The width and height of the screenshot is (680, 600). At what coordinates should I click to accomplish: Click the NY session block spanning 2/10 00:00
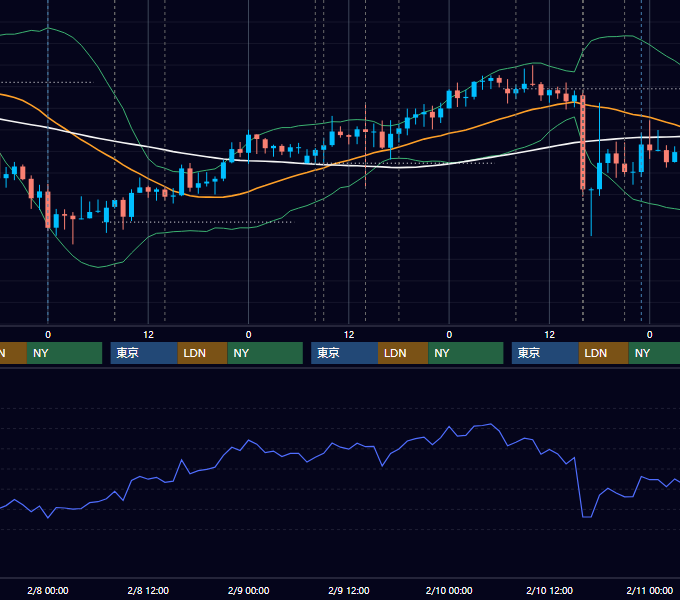point(466,353)
